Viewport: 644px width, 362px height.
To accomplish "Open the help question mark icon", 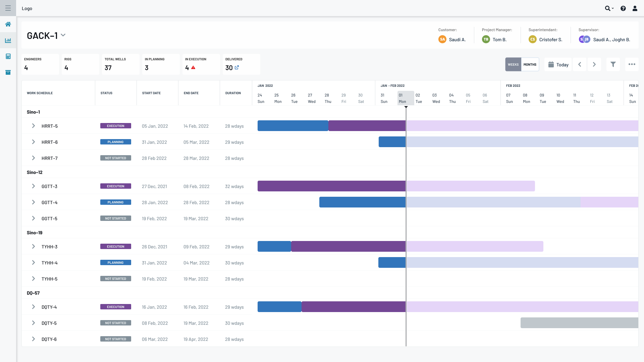I will pos(623,8).
